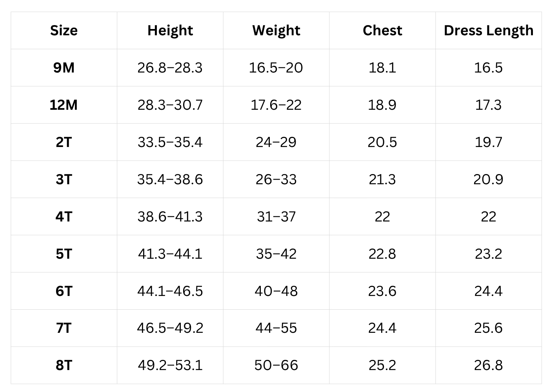
Task: Select the 9M size row label
Action: (64, 68)
